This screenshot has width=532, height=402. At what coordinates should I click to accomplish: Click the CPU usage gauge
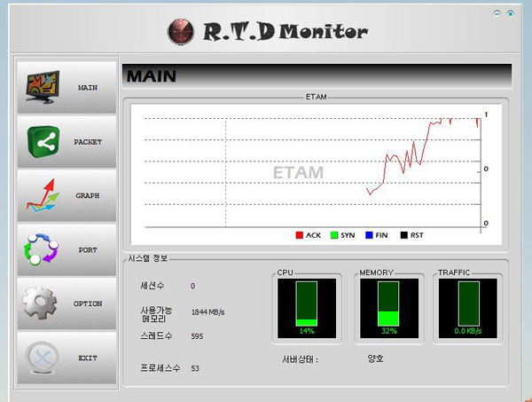click(x=306, y=307)
